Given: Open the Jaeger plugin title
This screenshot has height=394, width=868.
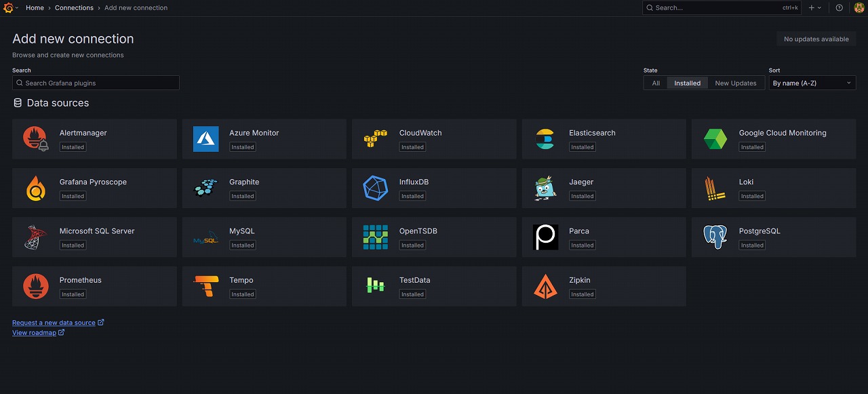Looking at the screenshot, I should coord(581,182).
